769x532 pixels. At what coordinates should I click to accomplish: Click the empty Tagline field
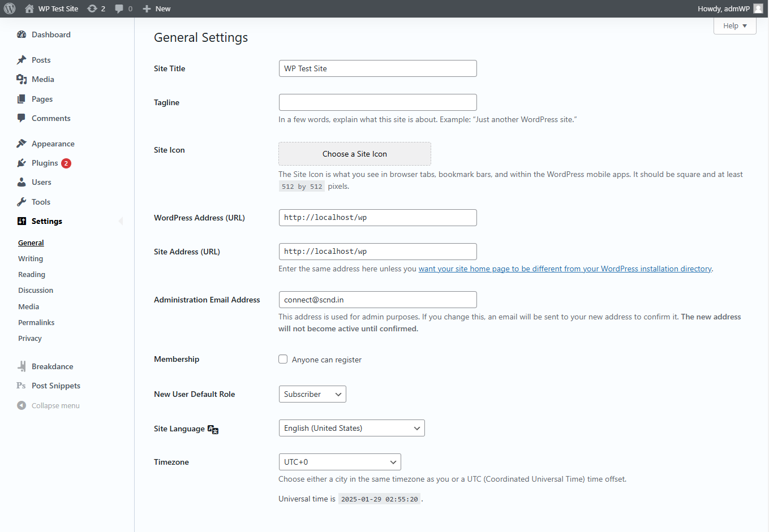(378, 102)
